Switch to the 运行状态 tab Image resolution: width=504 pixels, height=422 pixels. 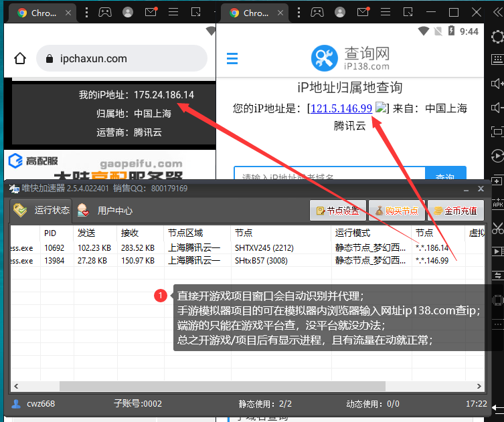pyautogui.click(x=41, y=211)
